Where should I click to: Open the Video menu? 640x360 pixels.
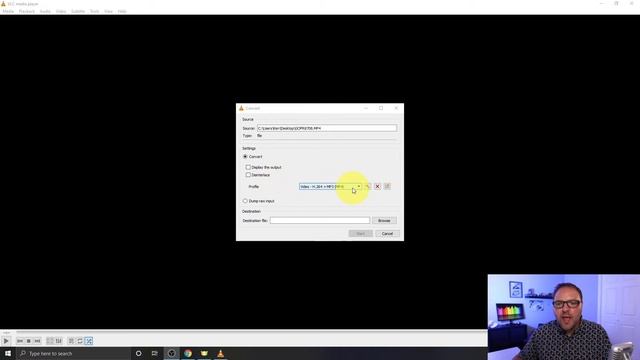click(x=61, y=11)
